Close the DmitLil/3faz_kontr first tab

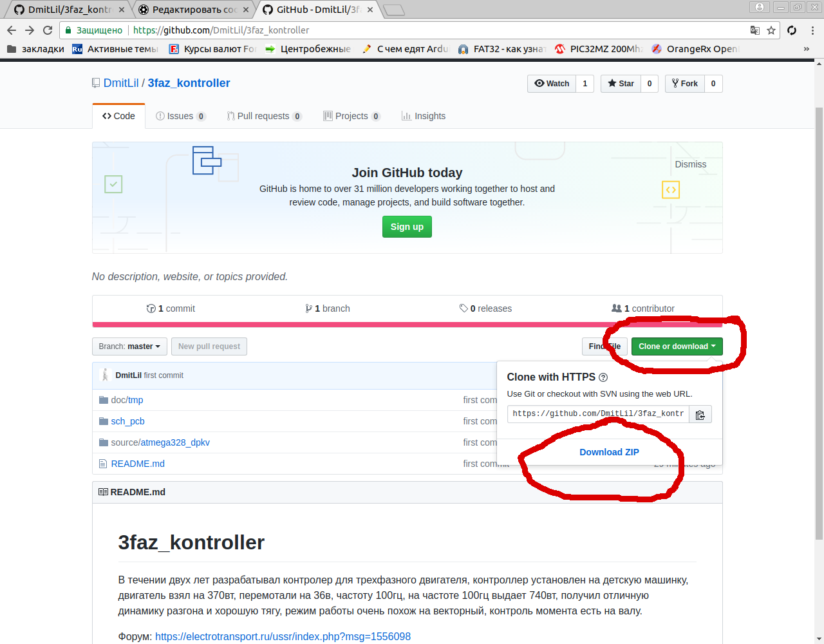point(122,10)
